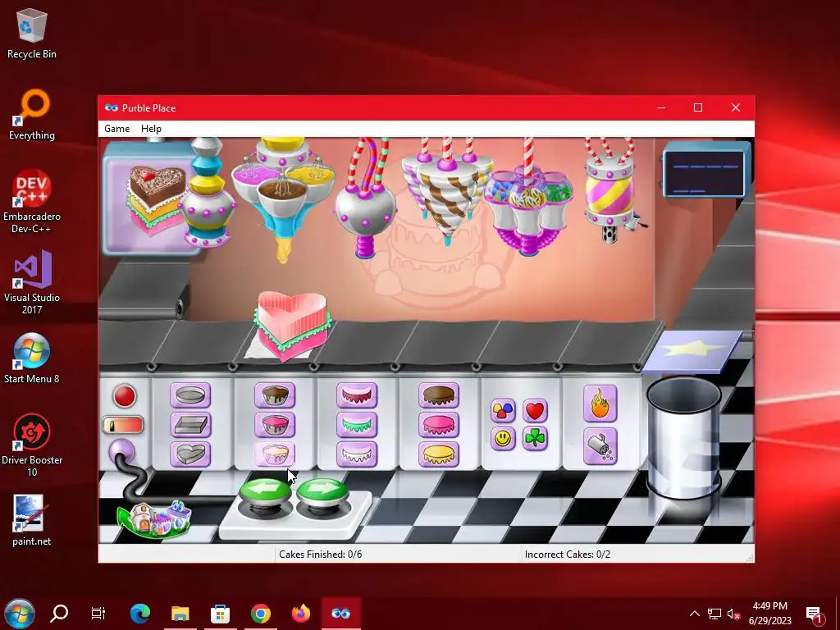Add the smiley face decoration

pos(503,439)
